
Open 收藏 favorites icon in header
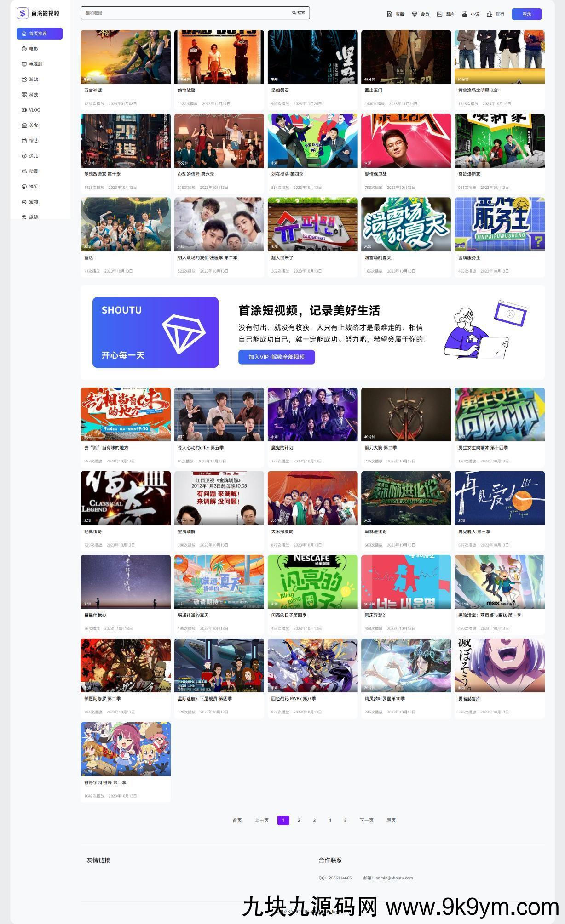[389, 14]
